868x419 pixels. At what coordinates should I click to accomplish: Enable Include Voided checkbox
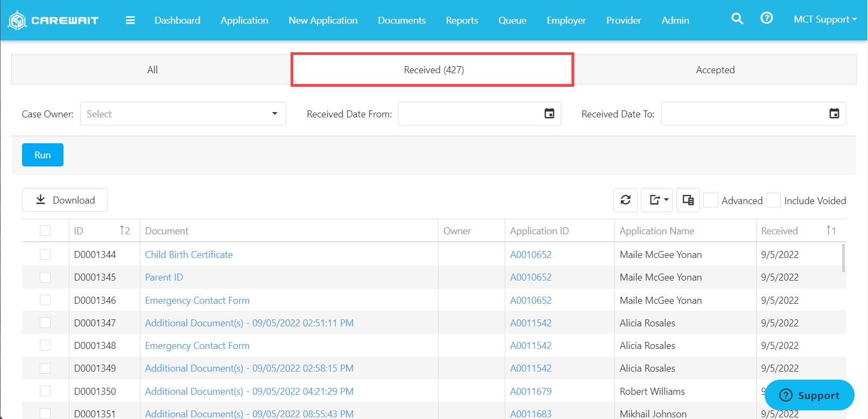point(774,200)
